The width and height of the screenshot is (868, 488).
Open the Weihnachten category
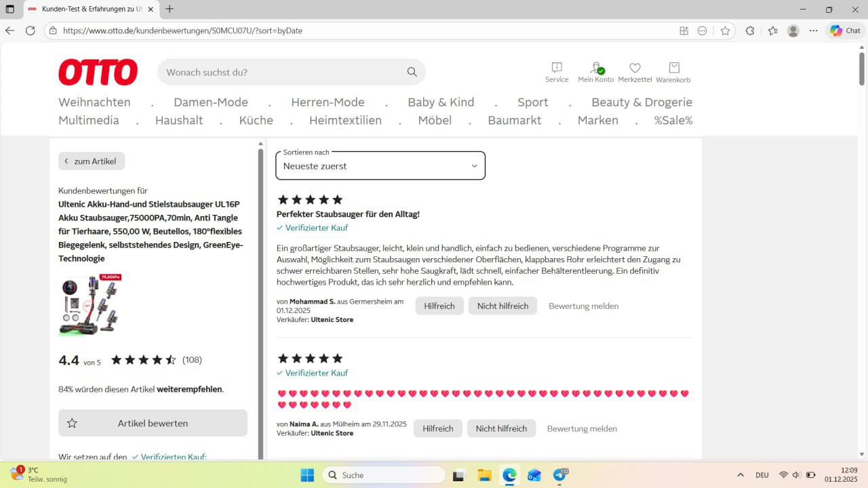[x=94, y=102]
